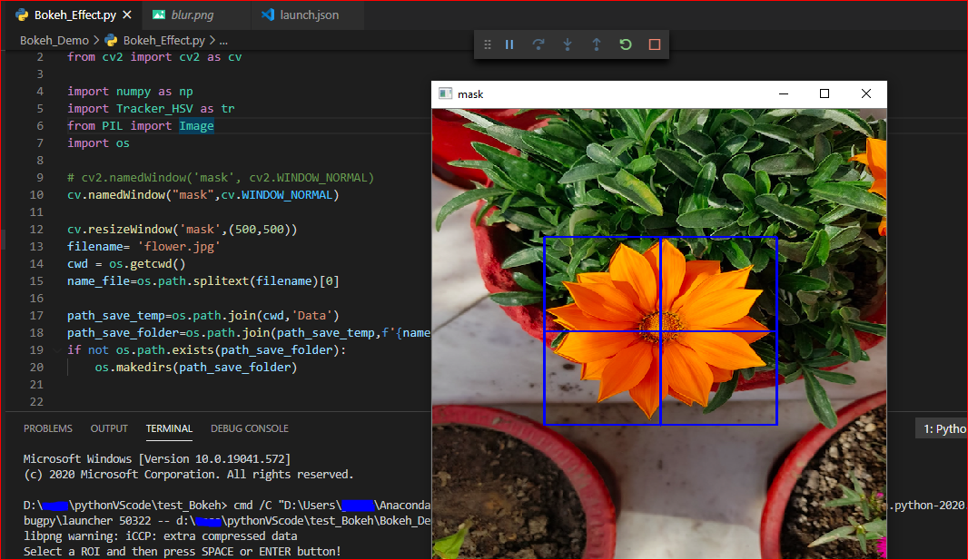Click the Step Over debug icon
The image size is (968, 560).
(538, 44)
